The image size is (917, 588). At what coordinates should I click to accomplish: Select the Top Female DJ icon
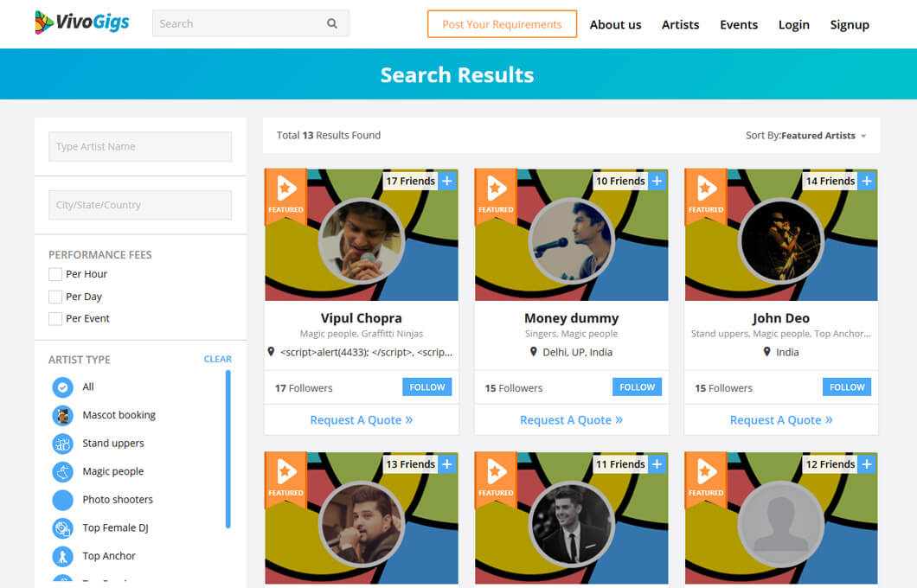coord(62,527)
